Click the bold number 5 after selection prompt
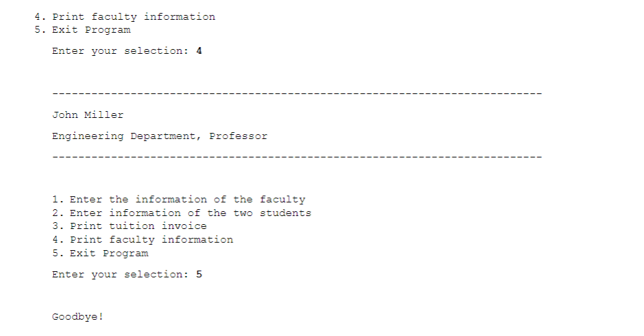Viewport: 644px width, 336px height. (199, 275)
